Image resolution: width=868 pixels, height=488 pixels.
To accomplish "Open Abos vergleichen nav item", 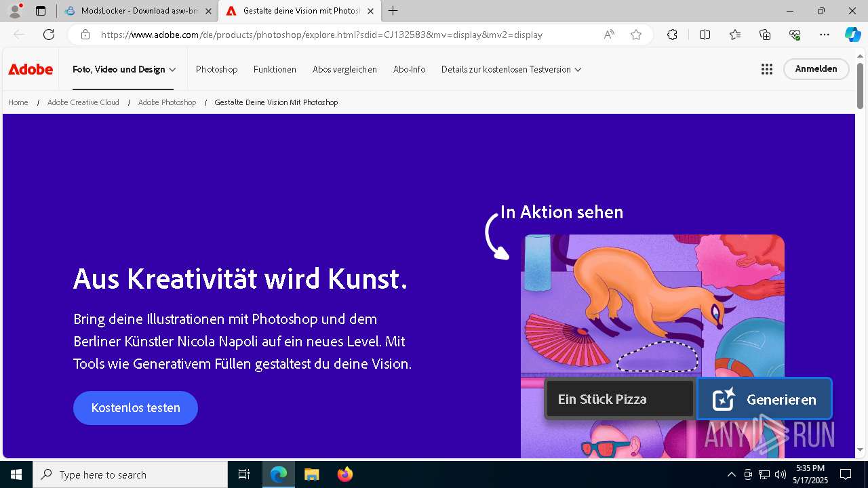I will [x=344, y=69].
